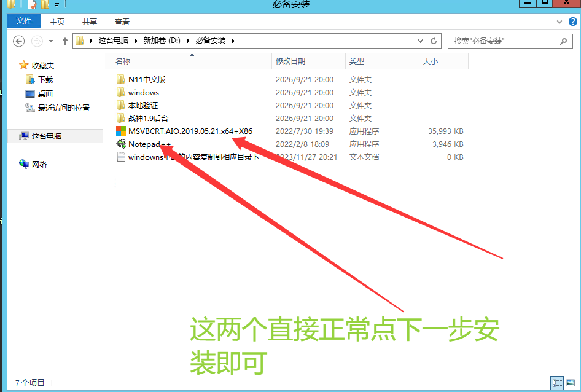The image size is (581, 392).
Task: Switch to large icons view in status bar
Action: coord(571,383)
